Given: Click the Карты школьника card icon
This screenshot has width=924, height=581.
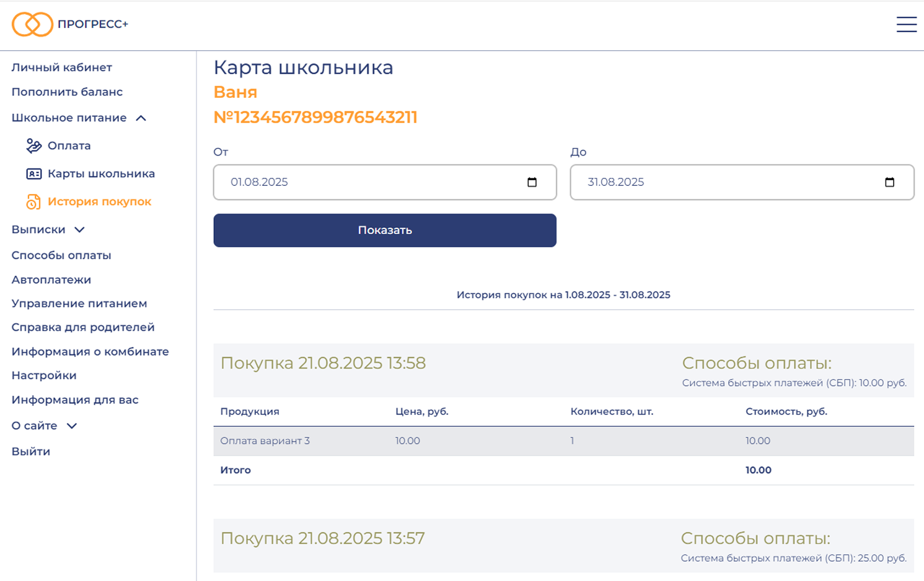Looking at the screenshot, I should coord(33,174).
